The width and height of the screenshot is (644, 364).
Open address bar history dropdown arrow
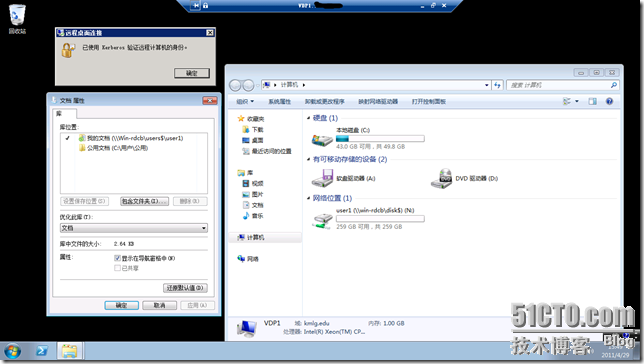tap(487, 85)
